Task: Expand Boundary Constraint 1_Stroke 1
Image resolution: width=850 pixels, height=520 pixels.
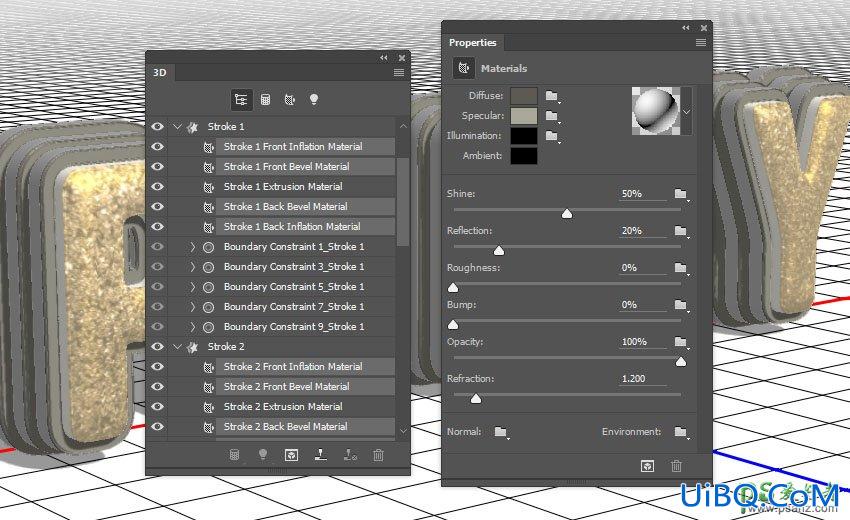Action: pyautogui.click(x=192, y=247)
